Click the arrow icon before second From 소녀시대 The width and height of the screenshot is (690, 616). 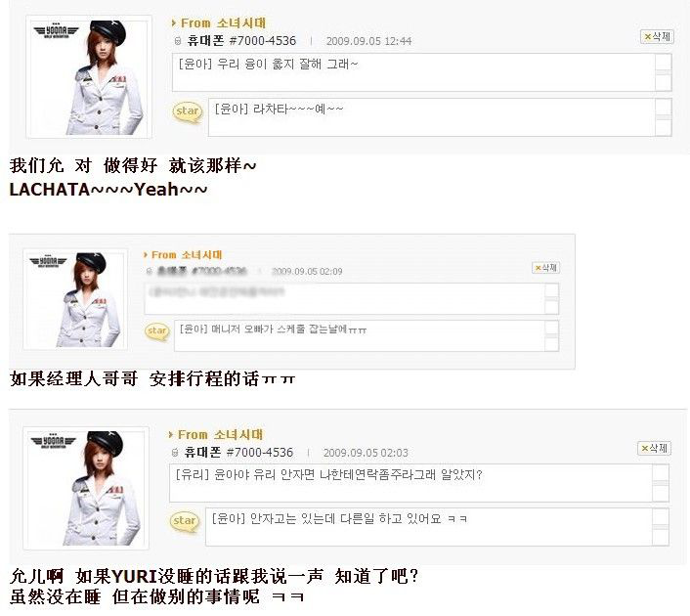146,254
